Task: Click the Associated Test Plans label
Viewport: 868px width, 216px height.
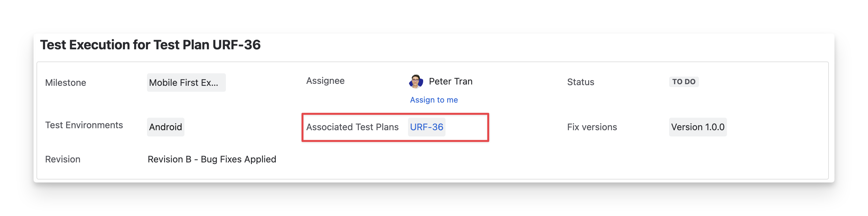Action: pos(352,127)
